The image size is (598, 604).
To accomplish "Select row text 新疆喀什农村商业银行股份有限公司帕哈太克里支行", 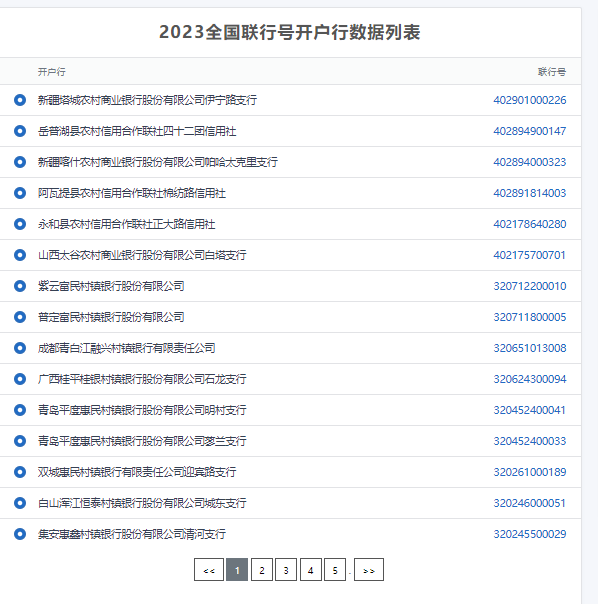I will pos(158,162).
